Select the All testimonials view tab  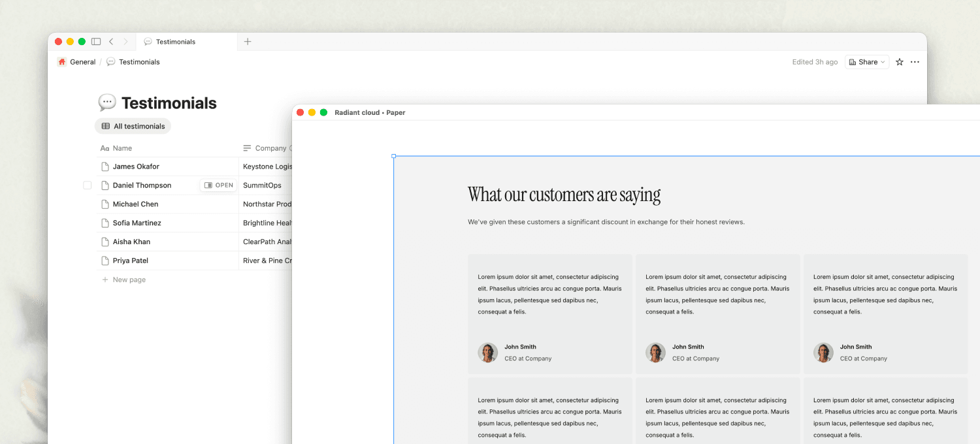click(133, 126)
